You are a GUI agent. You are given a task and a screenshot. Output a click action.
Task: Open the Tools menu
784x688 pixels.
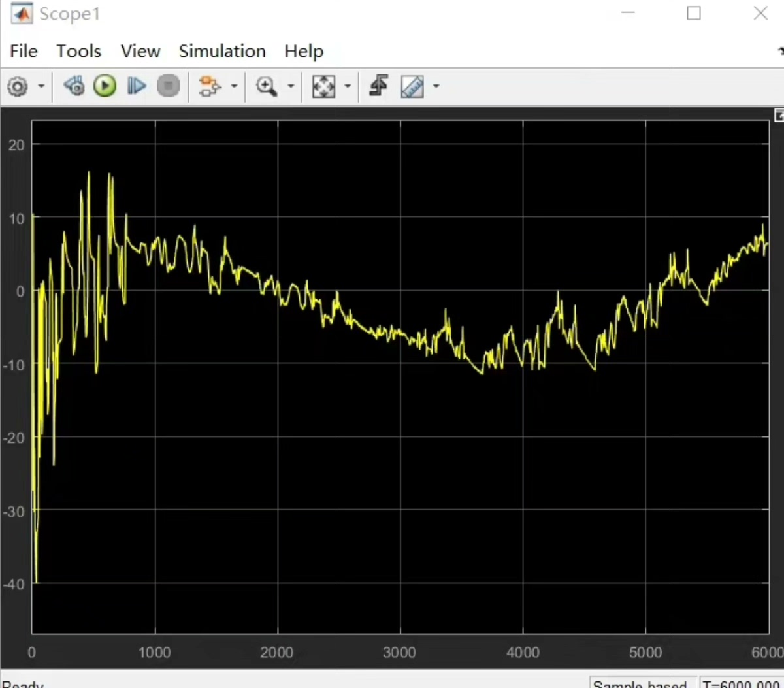(78, 51)
